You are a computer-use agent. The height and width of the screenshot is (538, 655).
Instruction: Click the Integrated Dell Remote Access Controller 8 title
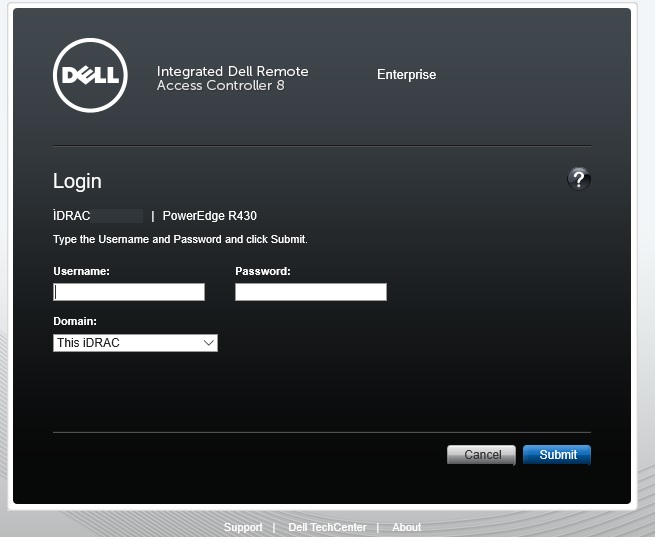click(x=233, y=78)
